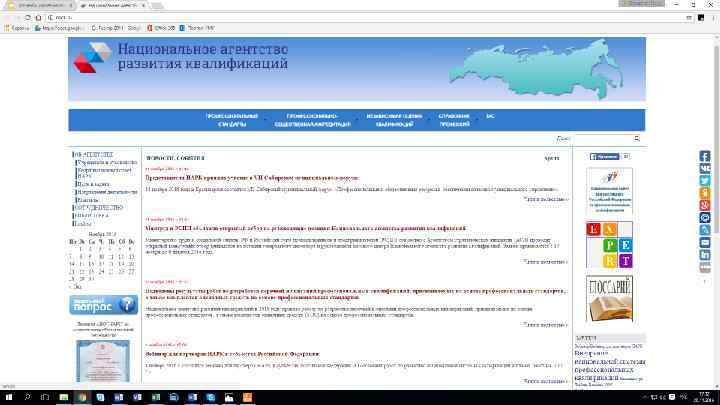Open 'Контакты' sidebar link

click(88, 200)
